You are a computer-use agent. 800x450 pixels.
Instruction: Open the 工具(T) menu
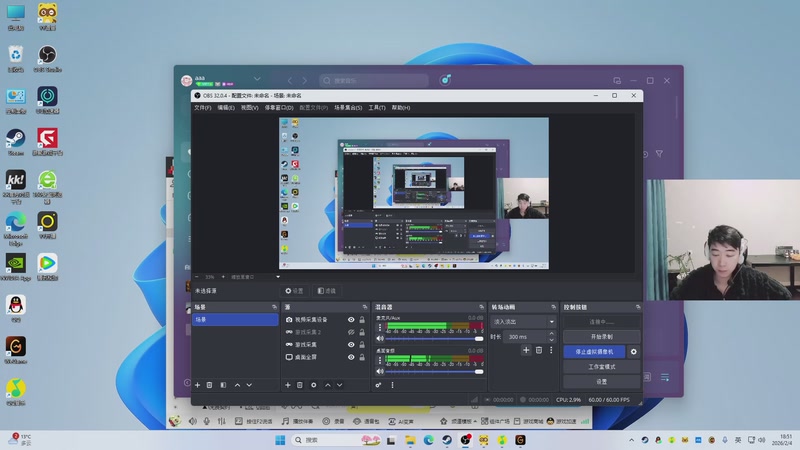[377, 107]
